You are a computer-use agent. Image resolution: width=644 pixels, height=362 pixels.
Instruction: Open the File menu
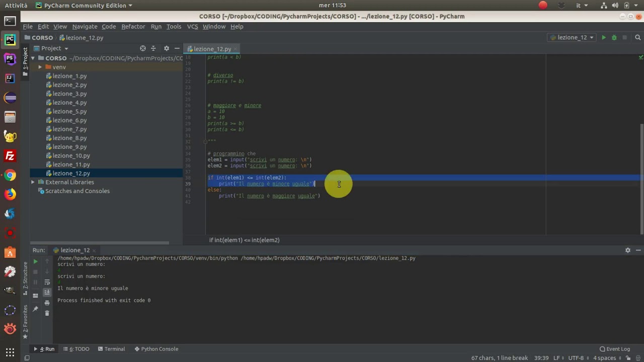[28, 26]
